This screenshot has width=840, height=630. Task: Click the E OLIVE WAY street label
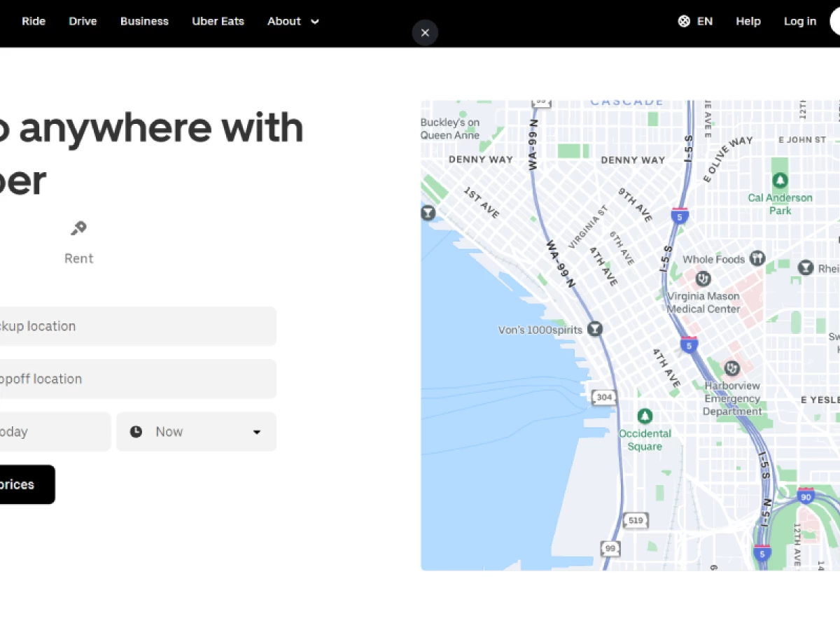pyautogui.click(x=728, y=160)
